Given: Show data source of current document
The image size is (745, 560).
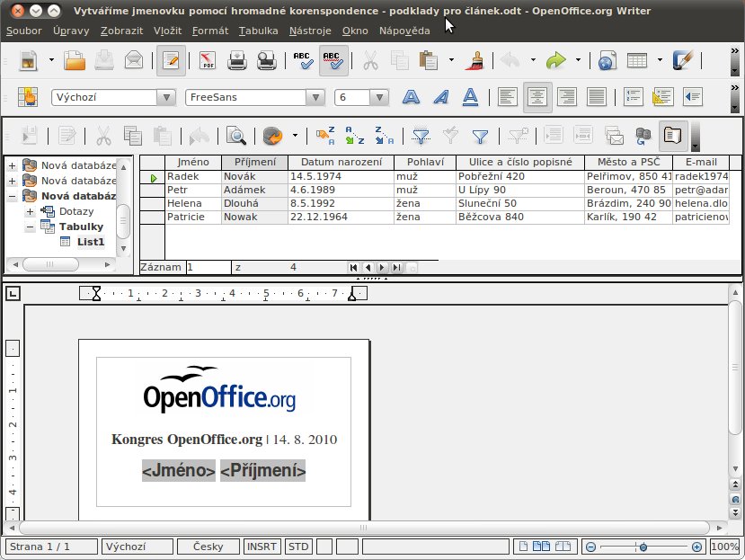Looking at the screenshot, I should point(643,137).
